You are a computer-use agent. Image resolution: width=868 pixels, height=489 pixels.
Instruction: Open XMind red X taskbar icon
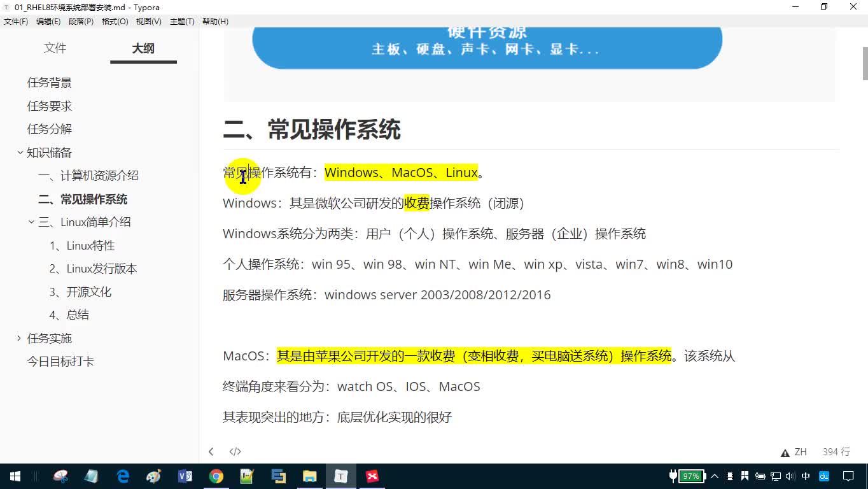click(372, 476)
